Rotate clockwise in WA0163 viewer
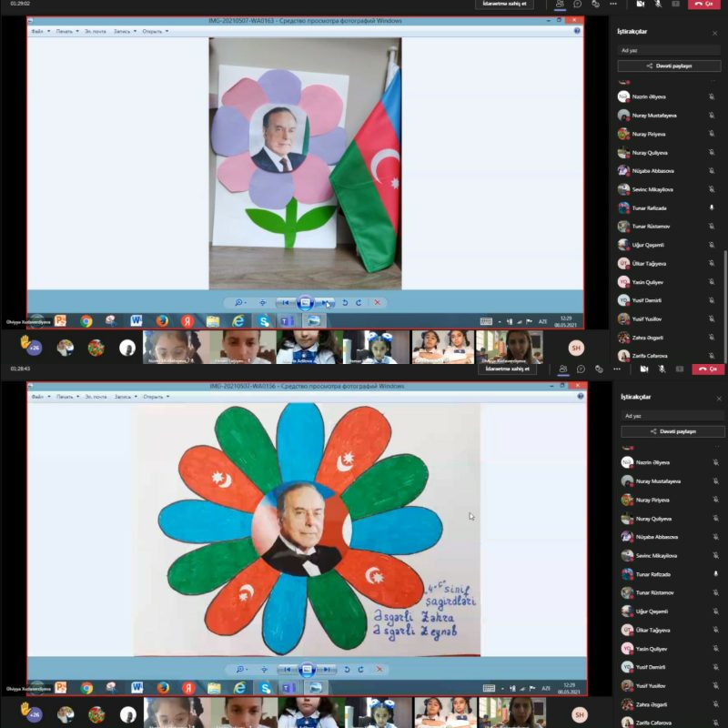This screenshot has height=728, width=728. [359, 303]
